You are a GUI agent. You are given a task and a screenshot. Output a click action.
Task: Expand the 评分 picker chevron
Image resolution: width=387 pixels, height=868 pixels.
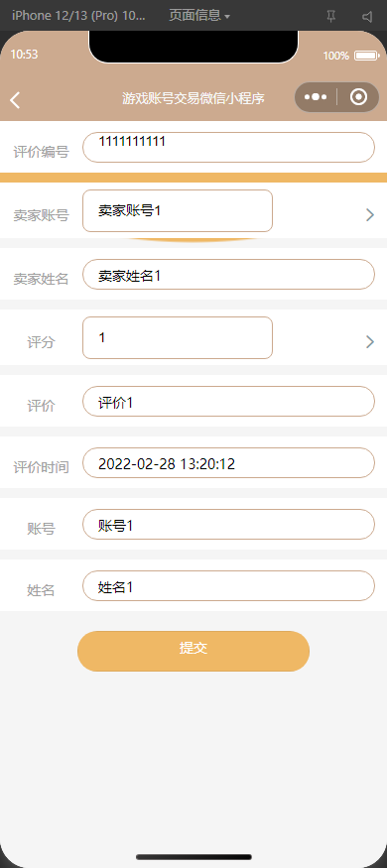point(370,341)
